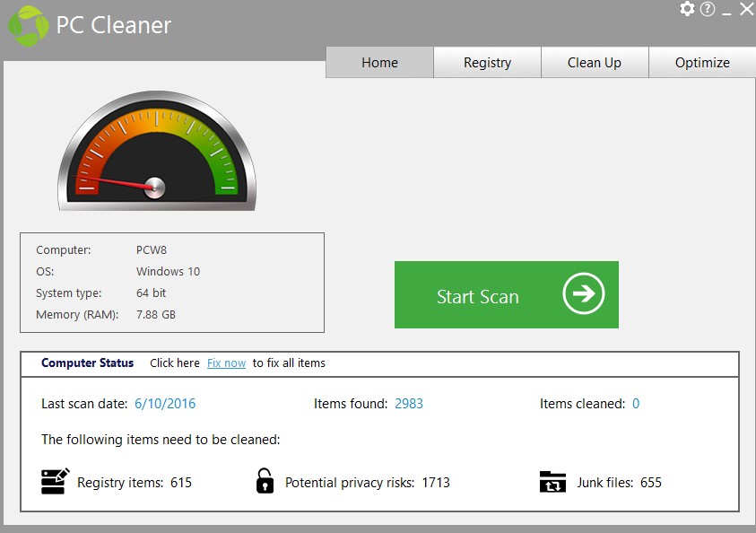Click the System type value 64 bit
The width and height of the screenshot is (756, 533).
(151, 293)
